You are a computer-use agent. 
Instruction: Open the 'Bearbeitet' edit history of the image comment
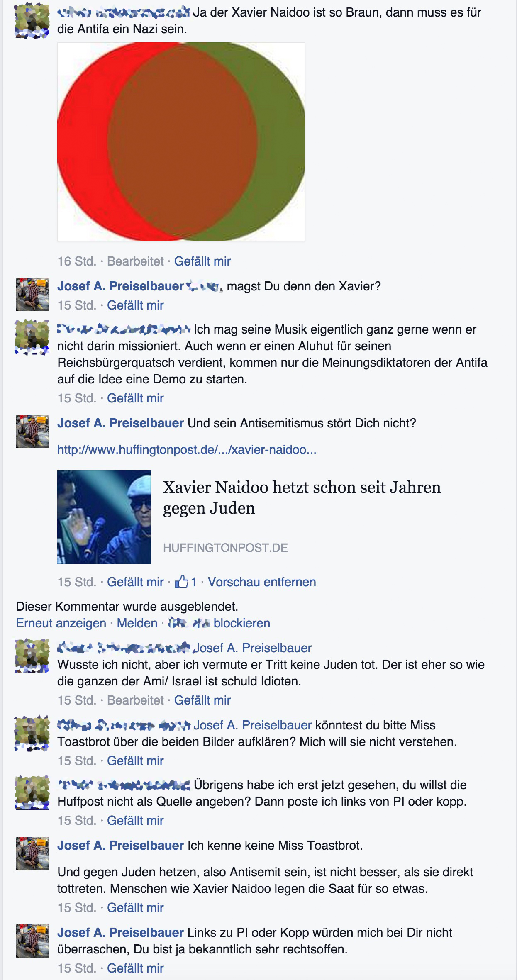[135, 261]
